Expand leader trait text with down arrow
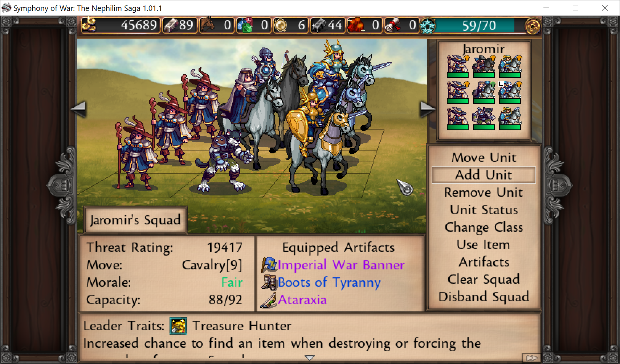Screen dimensions: 620x364 click(x=310, y=357)
